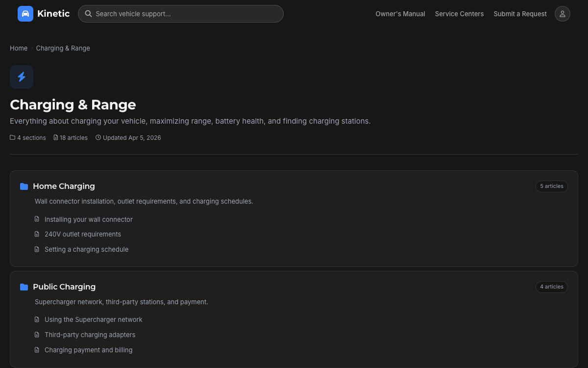Click the 4 sections text
The image size is (588, 368).
pos(31,138)
